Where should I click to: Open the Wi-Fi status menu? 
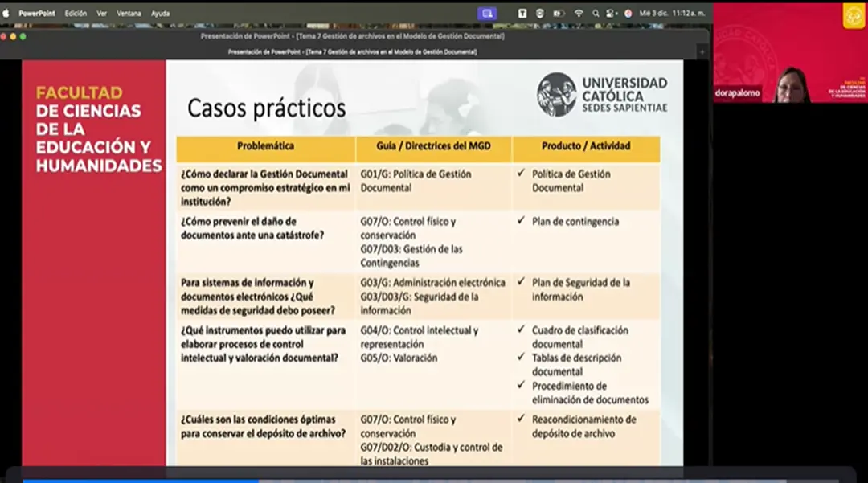pyautogui.click(x=579, y=14)
